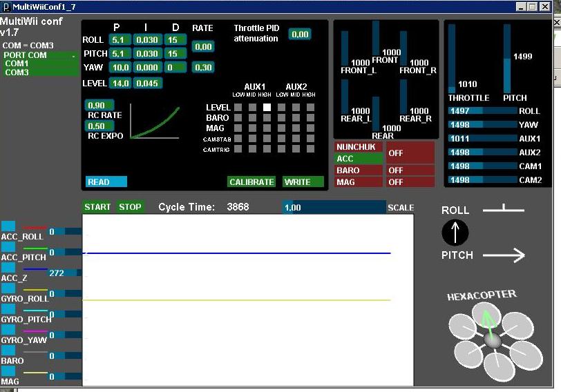Click the hexacopter 3D model
This screenshot has width=561, height=392.
495,341
